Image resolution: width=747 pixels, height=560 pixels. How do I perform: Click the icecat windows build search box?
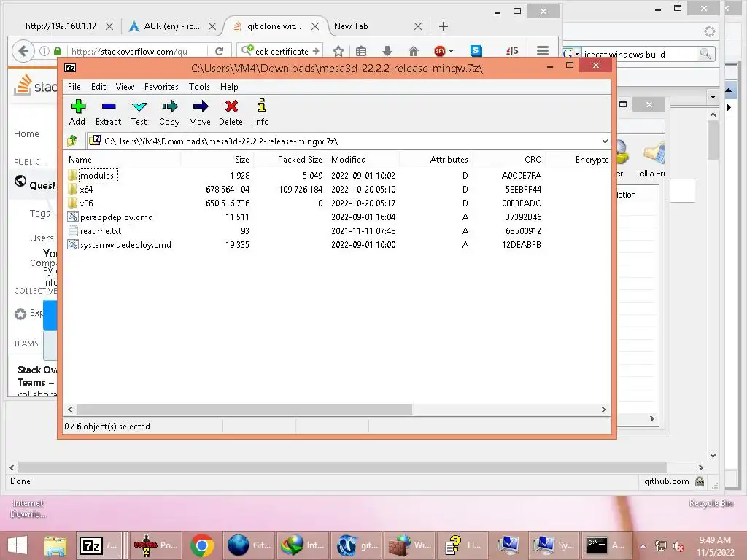tap(639, 54)
